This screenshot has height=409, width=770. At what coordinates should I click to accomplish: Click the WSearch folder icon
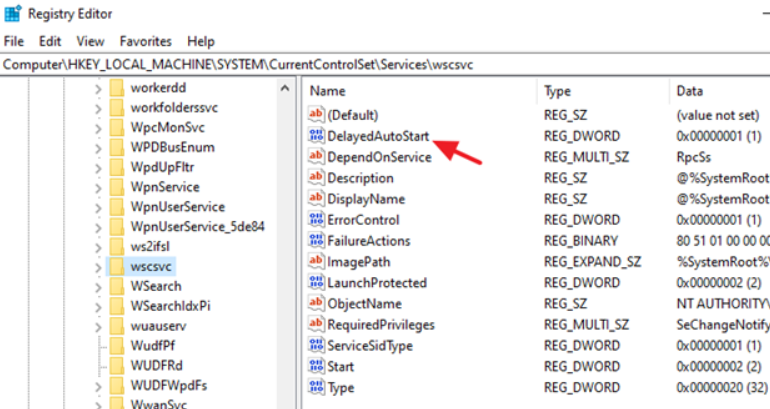tap(116, 286)
